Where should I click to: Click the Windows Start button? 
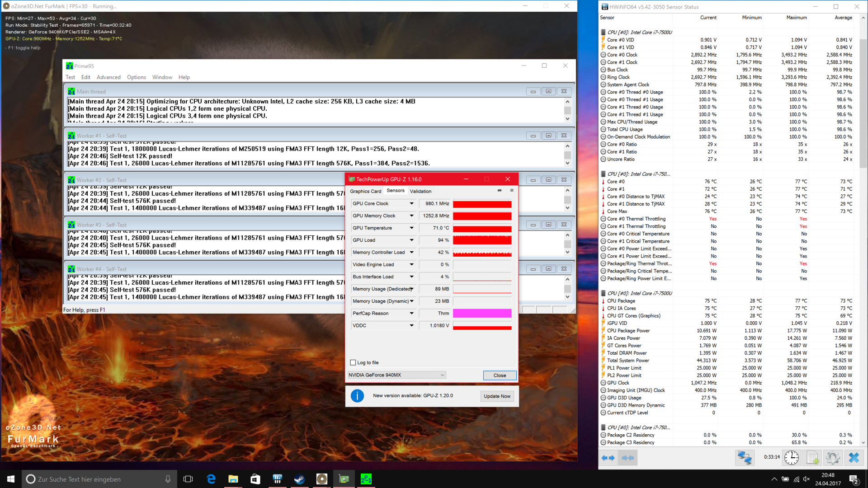tap(11, 479)
